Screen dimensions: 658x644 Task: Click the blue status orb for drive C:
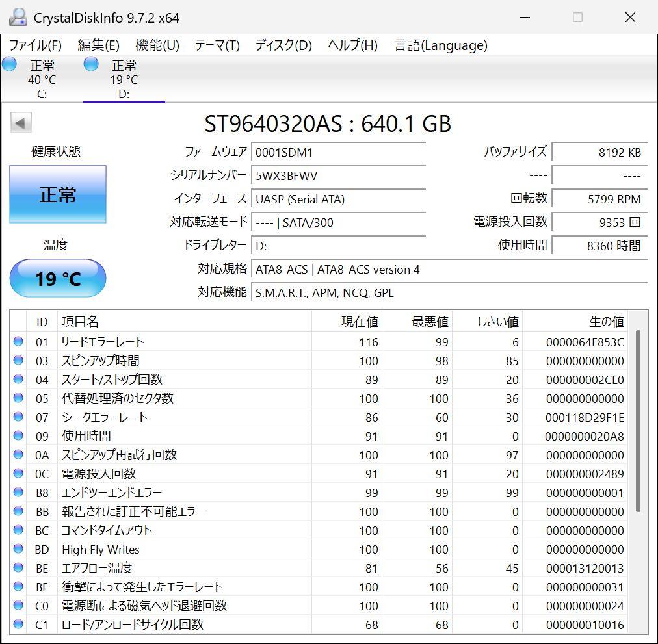(9, 64)
